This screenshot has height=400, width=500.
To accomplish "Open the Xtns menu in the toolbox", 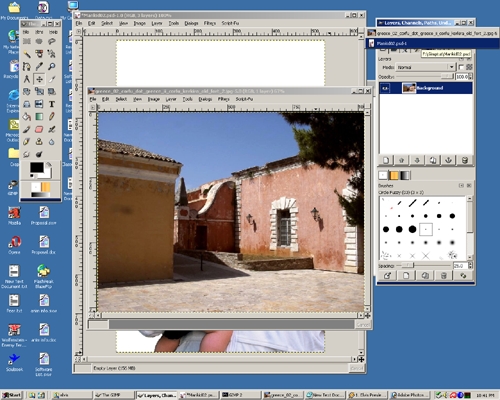I will (x=39, y=32).
